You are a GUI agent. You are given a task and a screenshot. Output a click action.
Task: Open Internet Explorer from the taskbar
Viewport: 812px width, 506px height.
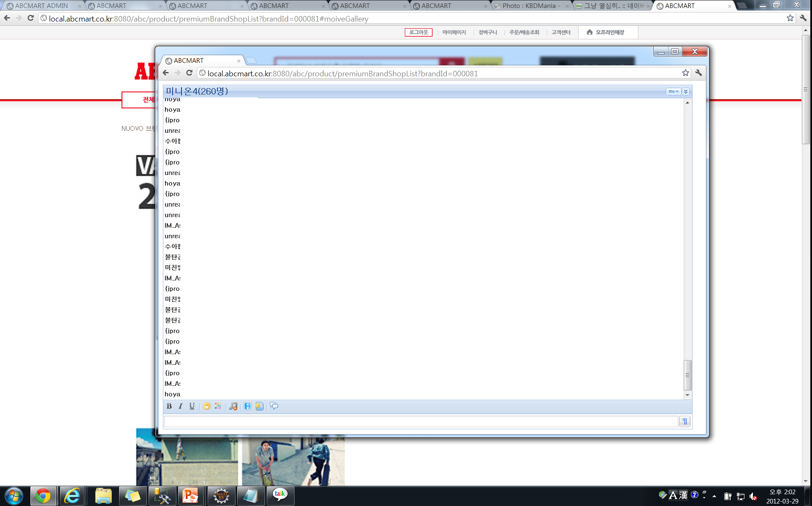coord(72,496)
